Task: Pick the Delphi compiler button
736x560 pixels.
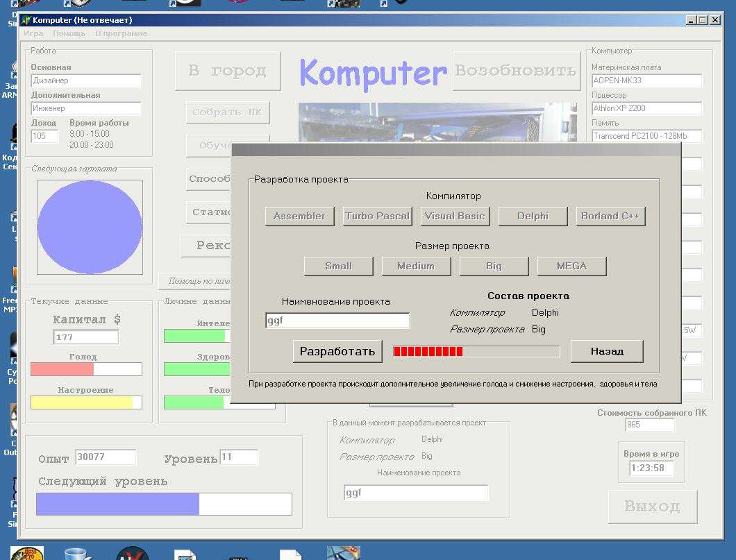Action: click(533, 217)
